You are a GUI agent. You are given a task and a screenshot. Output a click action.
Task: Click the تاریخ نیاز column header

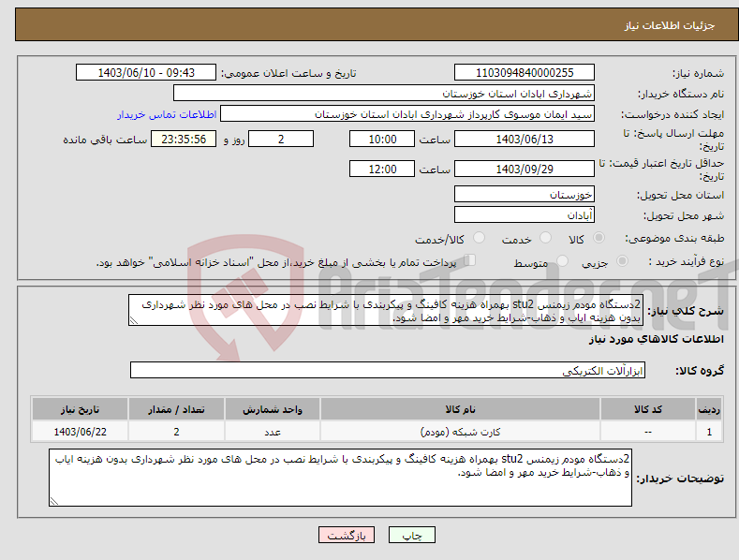coord(81,409)
